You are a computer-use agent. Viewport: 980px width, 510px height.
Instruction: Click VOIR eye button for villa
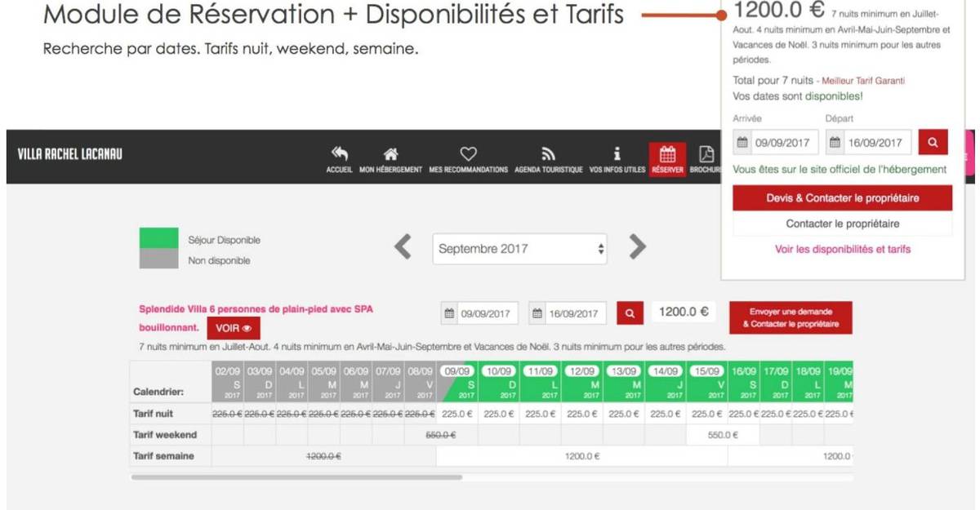click(x=233, y=328)
